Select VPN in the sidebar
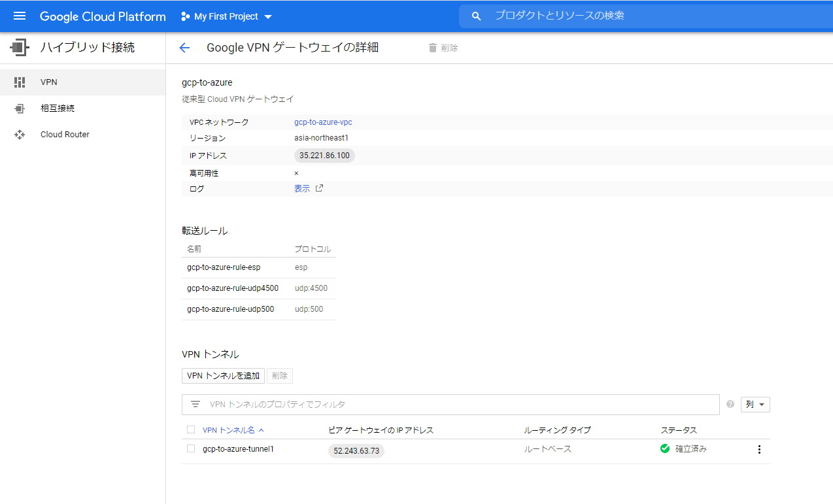 (x=82, y=82)
